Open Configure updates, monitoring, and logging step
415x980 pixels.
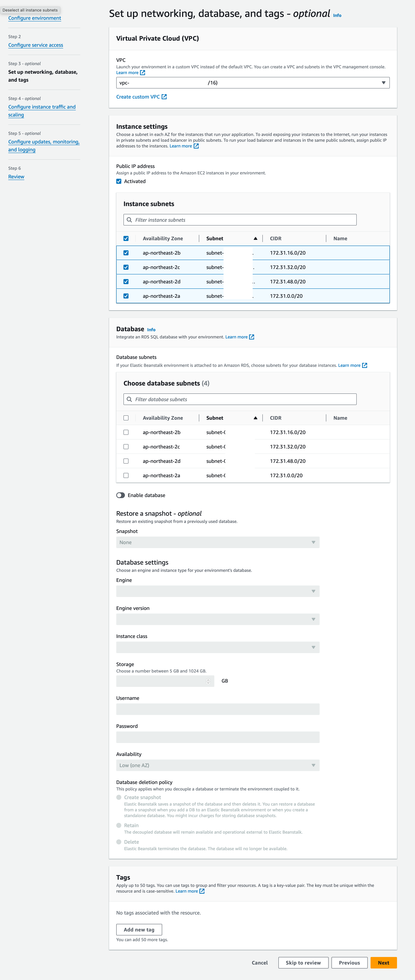pos(44,146)
